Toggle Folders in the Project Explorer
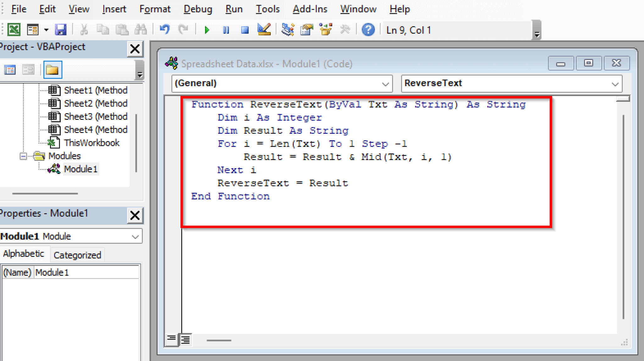Viewport: 644px width, 361px height. pos(53,69)
